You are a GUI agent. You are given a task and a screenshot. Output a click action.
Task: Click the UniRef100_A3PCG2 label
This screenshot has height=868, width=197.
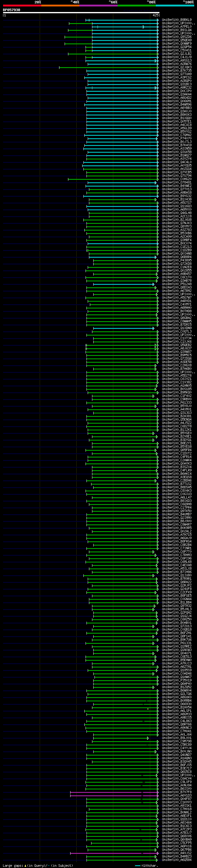click(176, 78)
